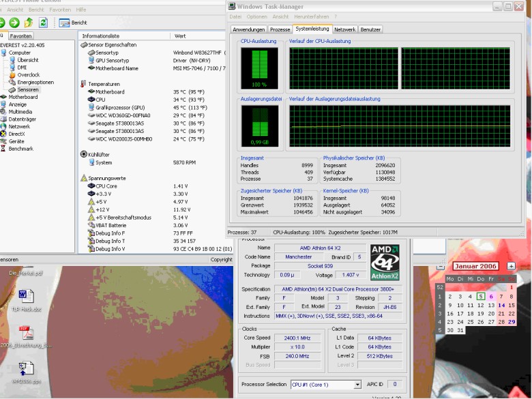Select day 14 in the calendar
Image resolution: width=532 pixels, height=399 pixels.
point(501,305)
